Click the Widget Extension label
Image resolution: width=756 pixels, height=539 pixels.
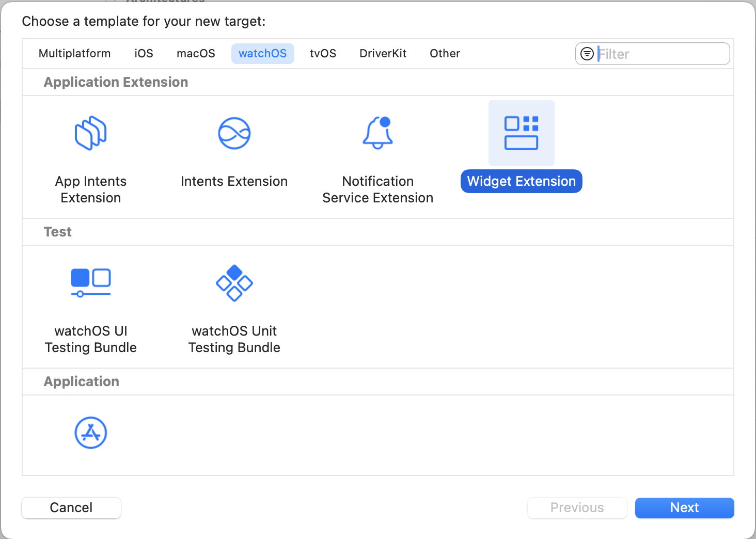click(521, 181)
